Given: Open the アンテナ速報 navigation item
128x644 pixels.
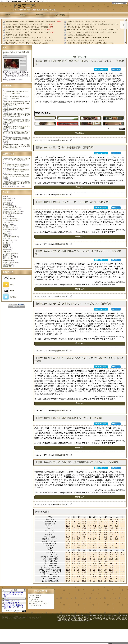Looking at the screenshot, I should click(x=59, y=15).
